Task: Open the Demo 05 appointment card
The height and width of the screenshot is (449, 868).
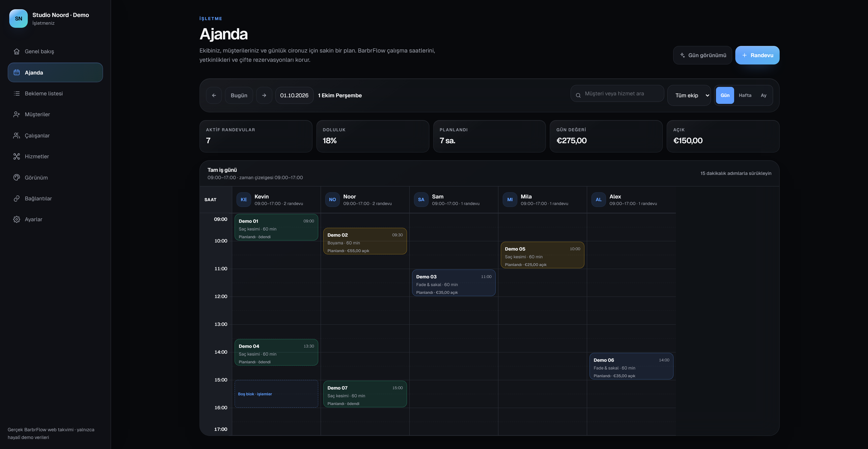Action: [x=542, y=255]
